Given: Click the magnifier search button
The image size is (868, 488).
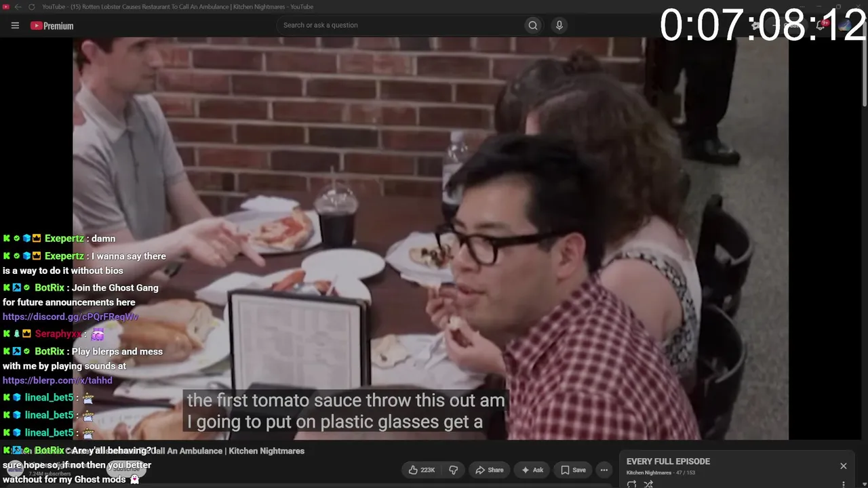Looking at the screenshot, I should [x=533, y=25].
